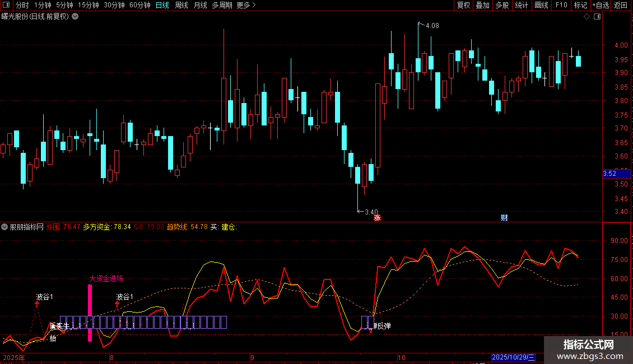Image resolution: width=633 pixels, height=364 pixels.
Task: Click the 3.52 price marker on axis
Action: [616, 174]
